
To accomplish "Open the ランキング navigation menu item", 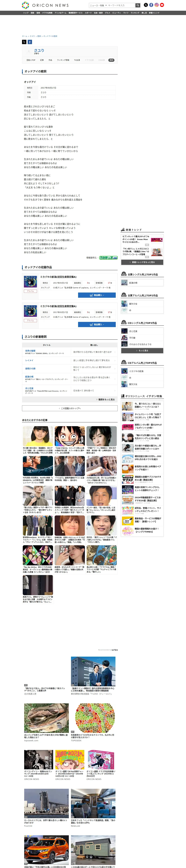I will click(x=135, y=13).
